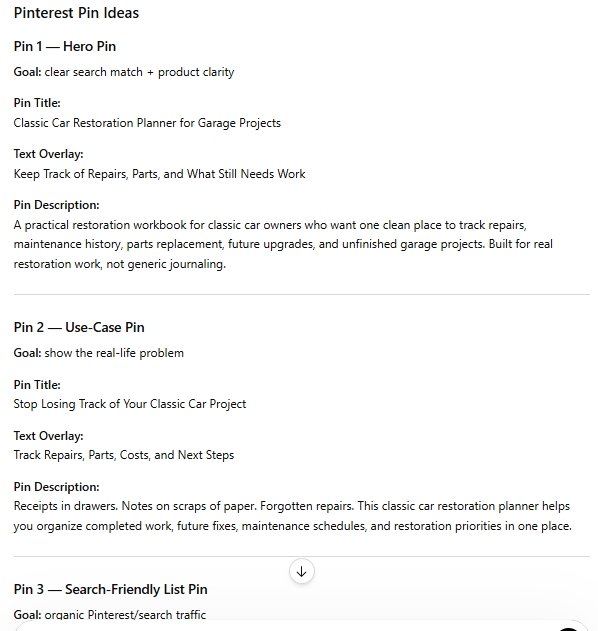
Task: Click the 'Pin 2 — Use-Case Pin' heading
Action: [x=79, y=327]
